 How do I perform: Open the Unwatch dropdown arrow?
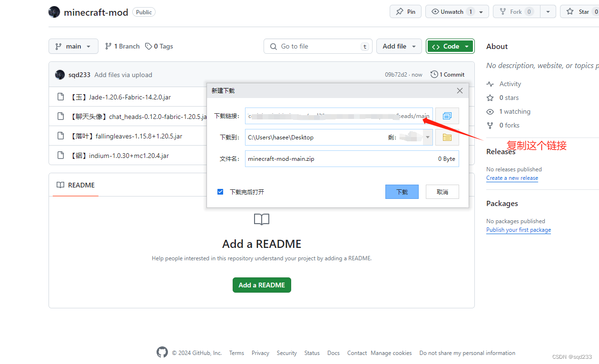(481, 12)
